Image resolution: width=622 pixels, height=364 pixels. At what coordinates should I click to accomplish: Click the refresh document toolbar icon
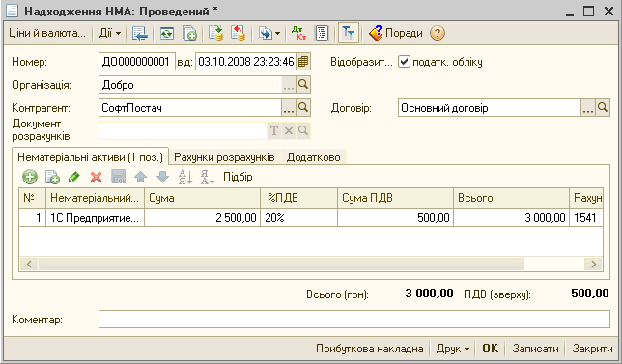(x=166, y=33)
